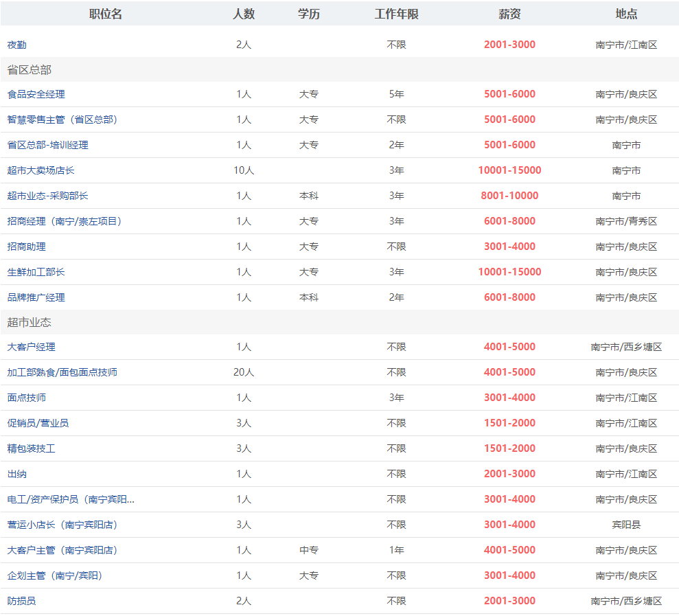
Task: Click the 精包装技工 position link
Action: pyautogui.click(x=32, y=448)
